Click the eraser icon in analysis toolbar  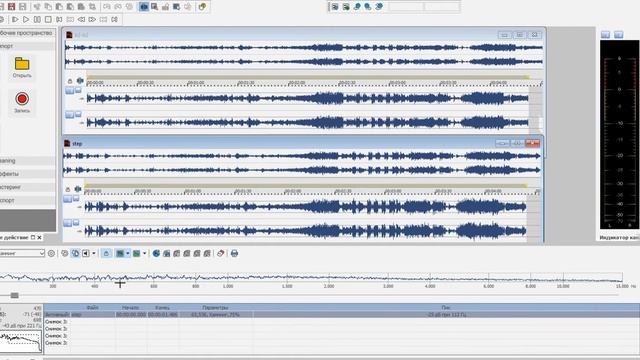pyautogui.click(x=221, y=253)
